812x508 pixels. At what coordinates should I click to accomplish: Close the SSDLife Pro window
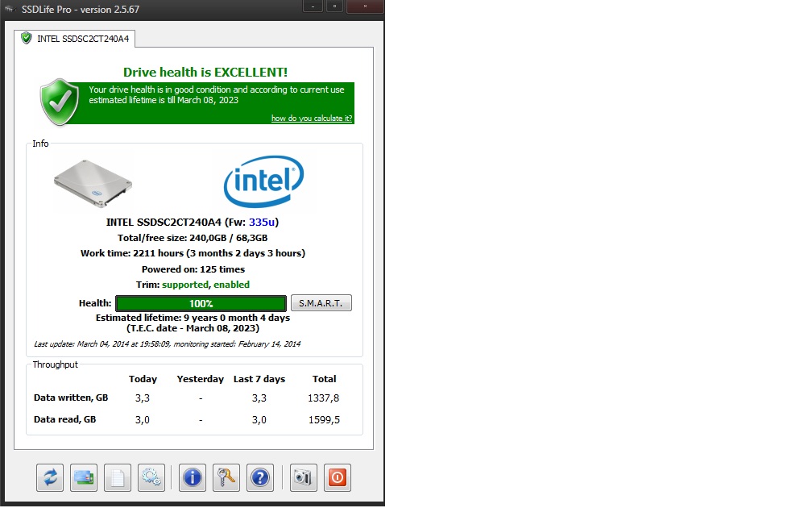coord(365,5)
